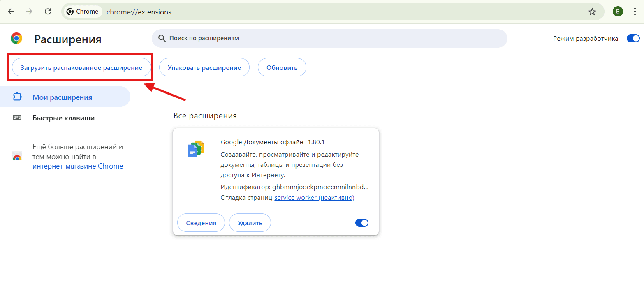Click the Chrome Web Store icon in sidebar

click(x=17, y=157)
